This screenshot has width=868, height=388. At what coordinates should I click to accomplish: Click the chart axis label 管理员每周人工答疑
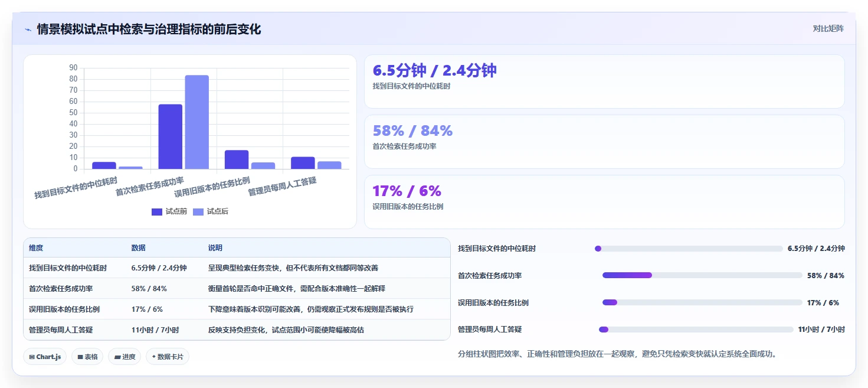pos(282,187)
